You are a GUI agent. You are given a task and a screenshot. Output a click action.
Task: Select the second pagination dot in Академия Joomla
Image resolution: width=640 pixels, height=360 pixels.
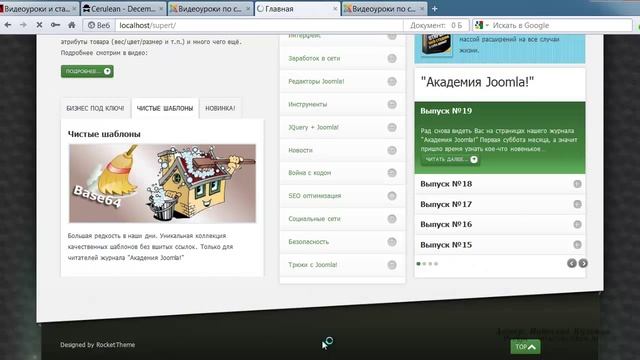point(424,264)
